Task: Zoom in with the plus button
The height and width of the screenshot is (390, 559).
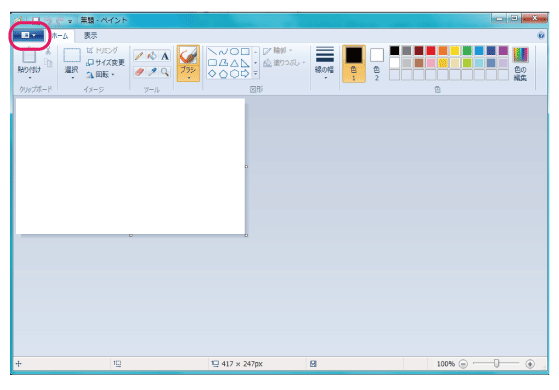Action: point(530,364)
